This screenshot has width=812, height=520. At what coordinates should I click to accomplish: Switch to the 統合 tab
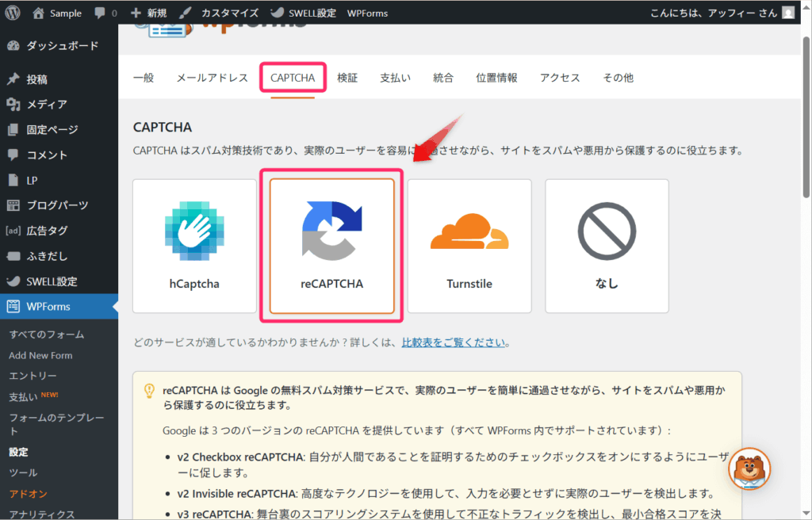(x=443, y=78)
